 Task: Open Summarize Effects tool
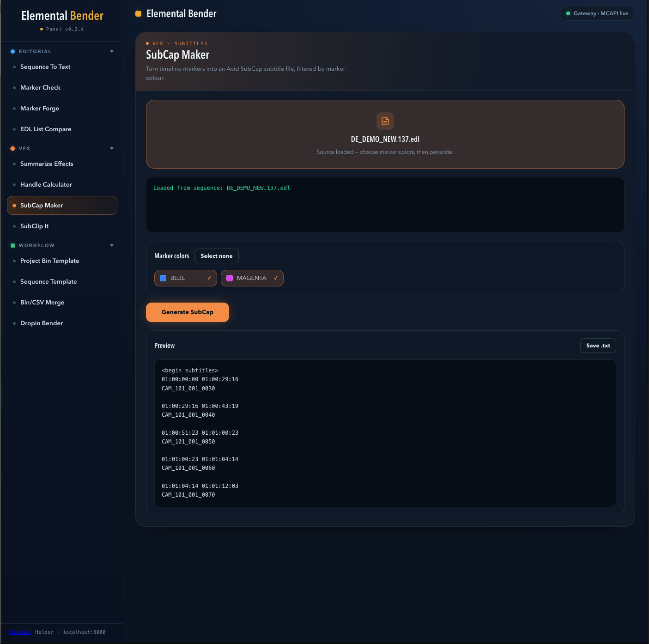point(62,164)
